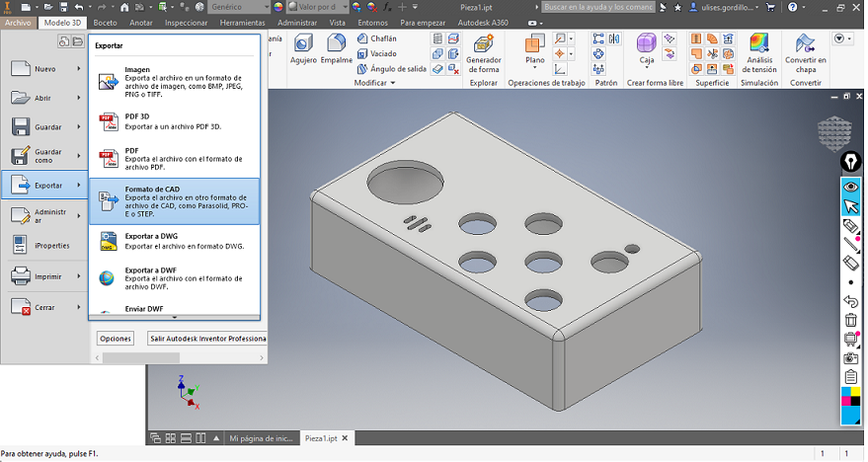Select the eraser tool on side toolbar

(x=851, y=264)
